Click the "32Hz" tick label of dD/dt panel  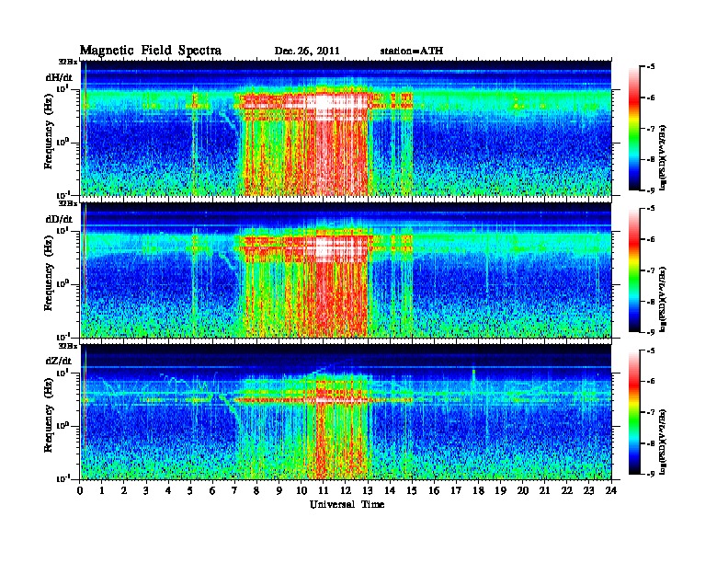pos(68,203)
